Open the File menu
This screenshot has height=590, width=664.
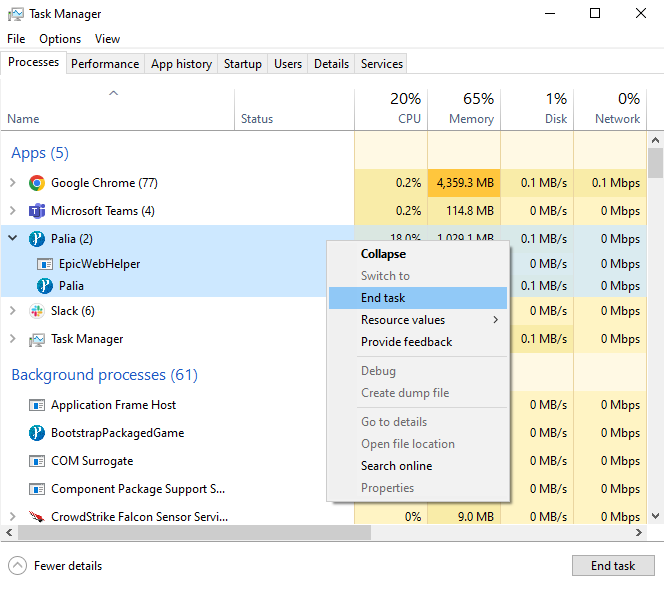click(16, 39)
